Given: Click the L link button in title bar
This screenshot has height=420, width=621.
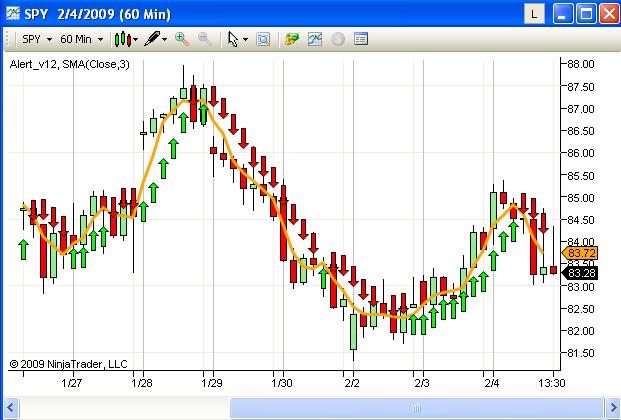Looking at the screenshot, I should coord(534,15).
